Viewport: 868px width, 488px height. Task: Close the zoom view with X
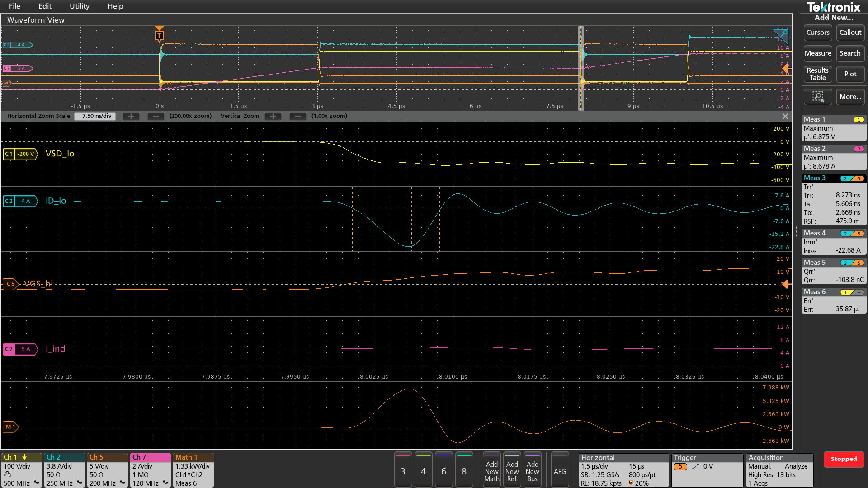click(785, 116)
